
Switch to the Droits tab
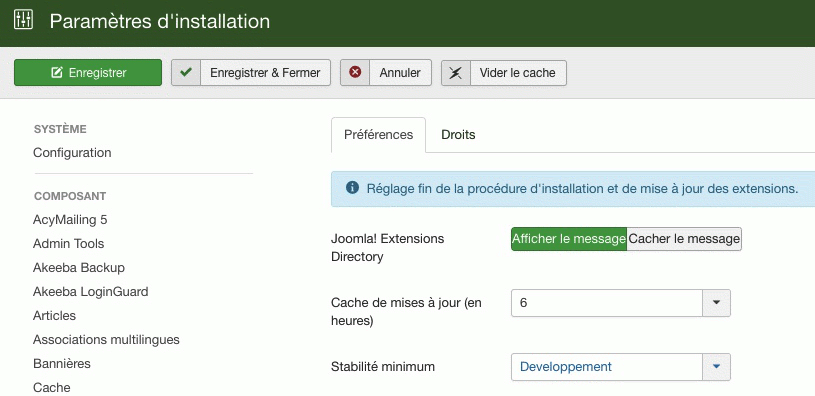(458, 135)
